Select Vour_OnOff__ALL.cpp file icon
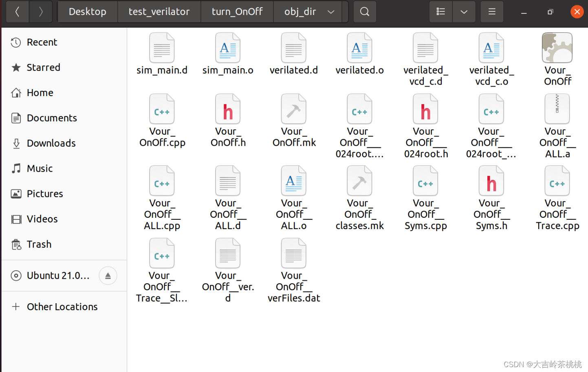Screen dimensions: 588x372 click(162, 181)
